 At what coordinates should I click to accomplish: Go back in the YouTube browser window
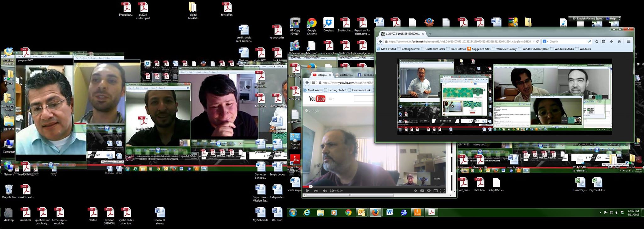306,82
